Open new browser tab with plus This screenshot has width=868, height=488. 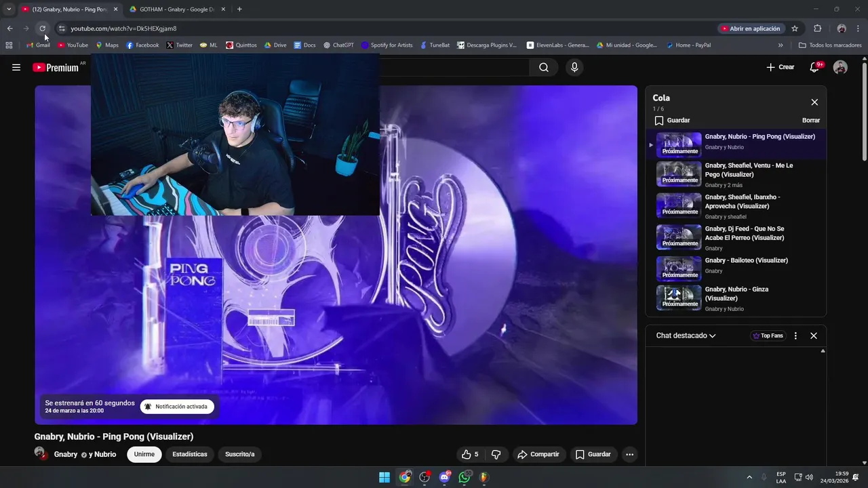239,9
